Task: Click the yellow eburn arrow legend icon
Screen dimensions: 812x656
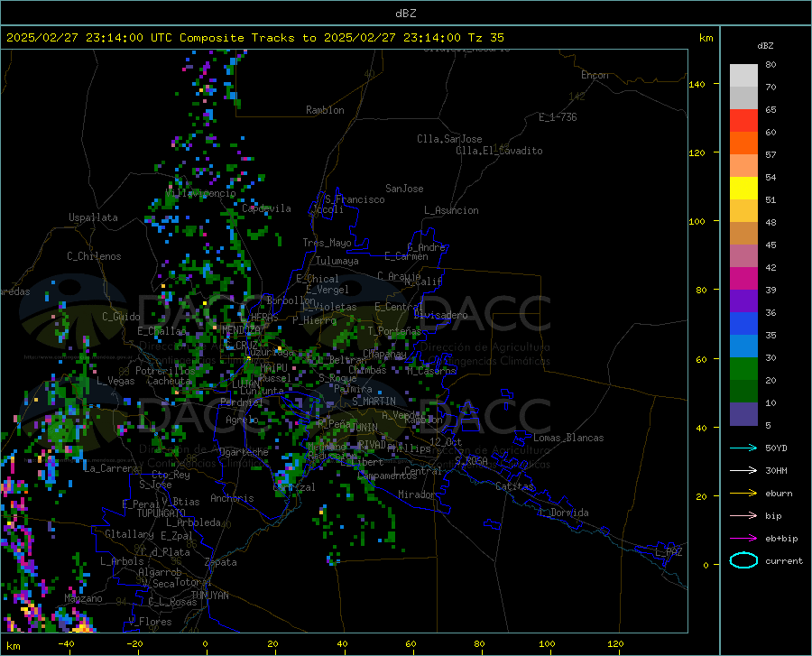Action: (743, 493)
